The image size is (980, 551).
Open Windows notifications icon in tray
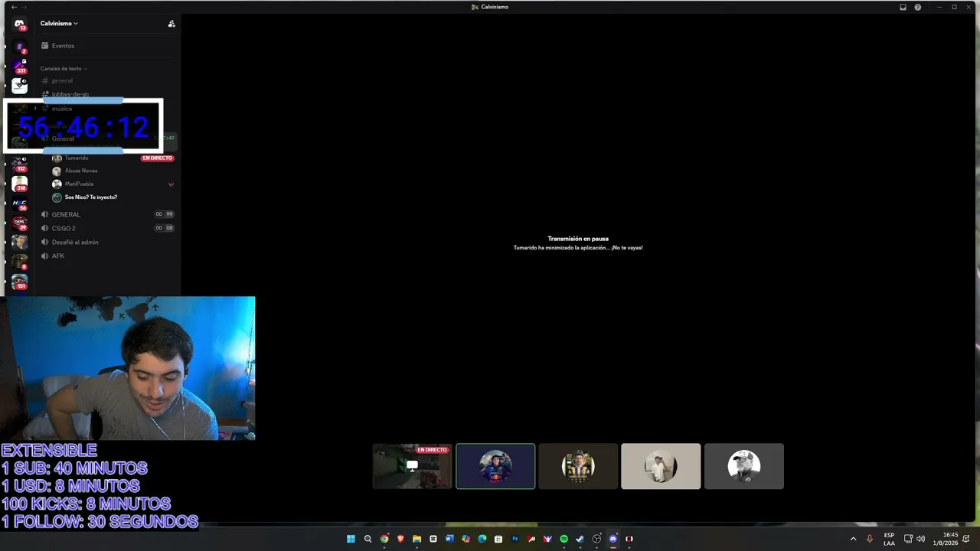(966, 539)
